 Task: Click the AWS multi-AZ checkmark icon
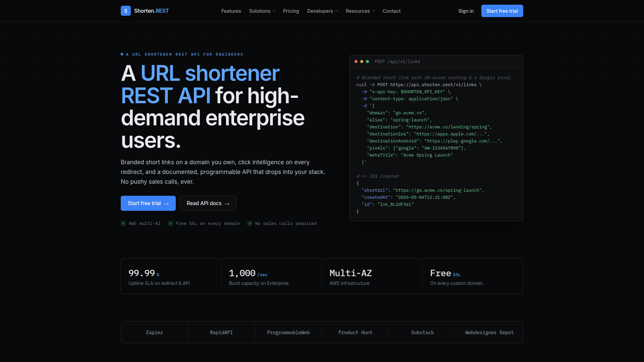coord(123,224)
